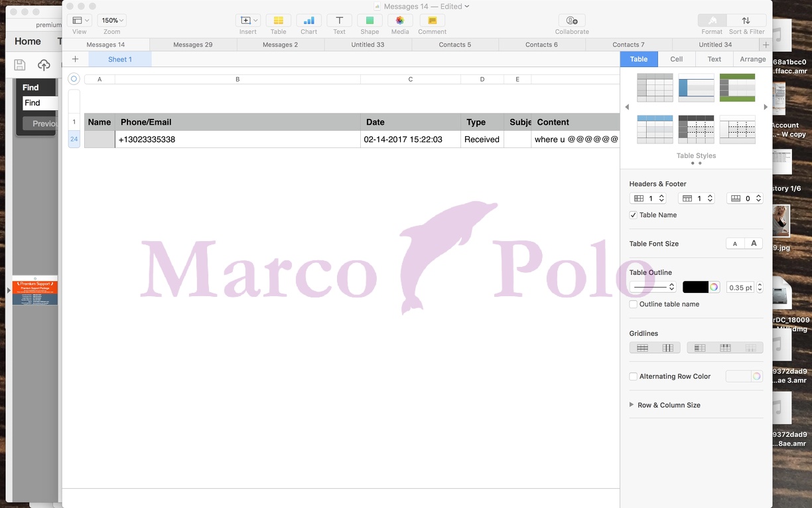
Task: Switch to the Messages 2 document tab
Action: click(x=281, y=44)
